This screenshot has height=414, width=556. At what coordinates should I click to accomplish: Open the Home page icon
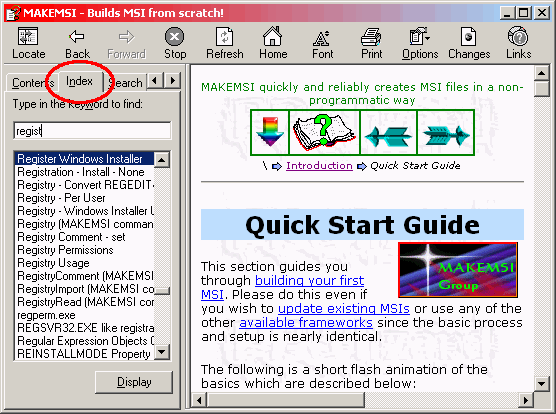tap(273, 43)
